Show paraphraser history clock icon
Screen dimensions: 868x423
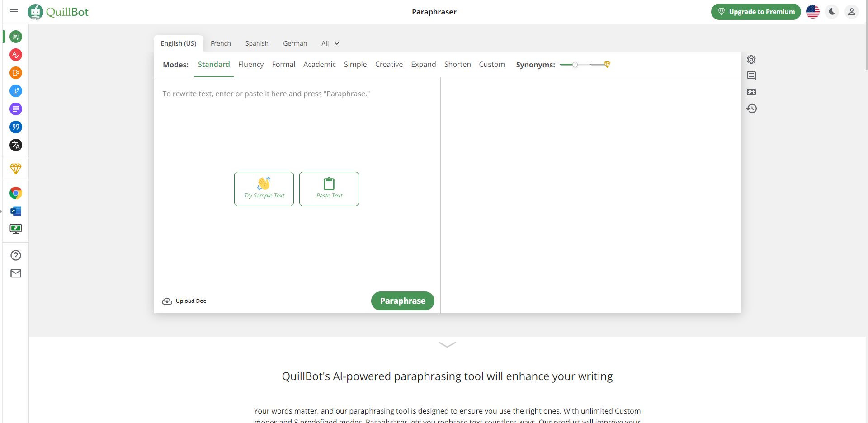751,108
